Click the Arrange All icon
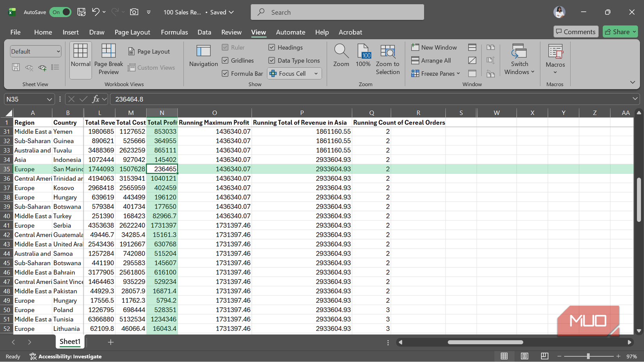Image resolution: width=644 pixels, height=362 pixels. (x=431, y=60)
